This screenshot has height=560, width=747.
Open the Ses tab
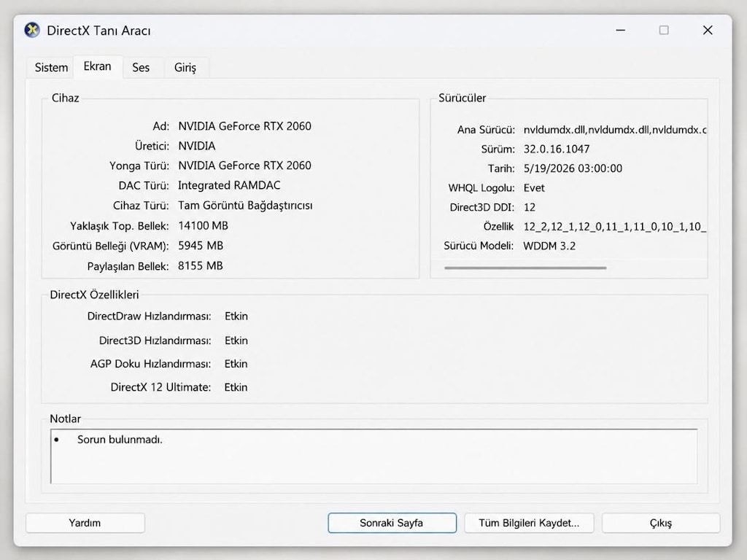coord(141,68)
